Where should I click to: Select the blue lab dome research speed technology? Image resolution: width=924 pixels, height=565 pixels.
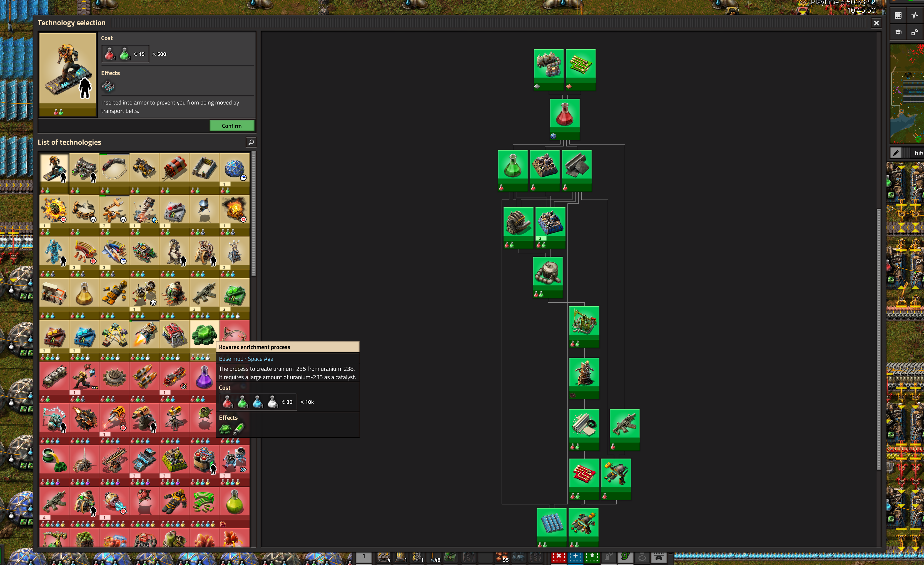click(234, 174)
